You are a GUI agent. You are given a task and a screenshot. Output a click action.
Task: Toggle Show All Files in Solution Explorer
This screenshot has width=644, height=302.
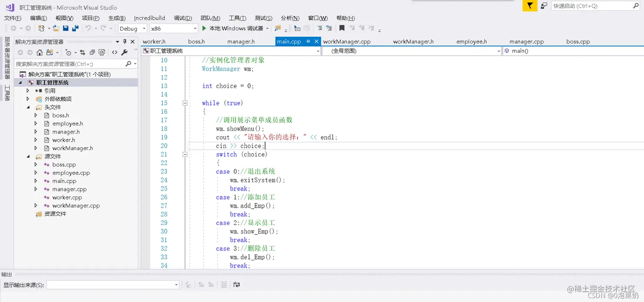(102, 52)
